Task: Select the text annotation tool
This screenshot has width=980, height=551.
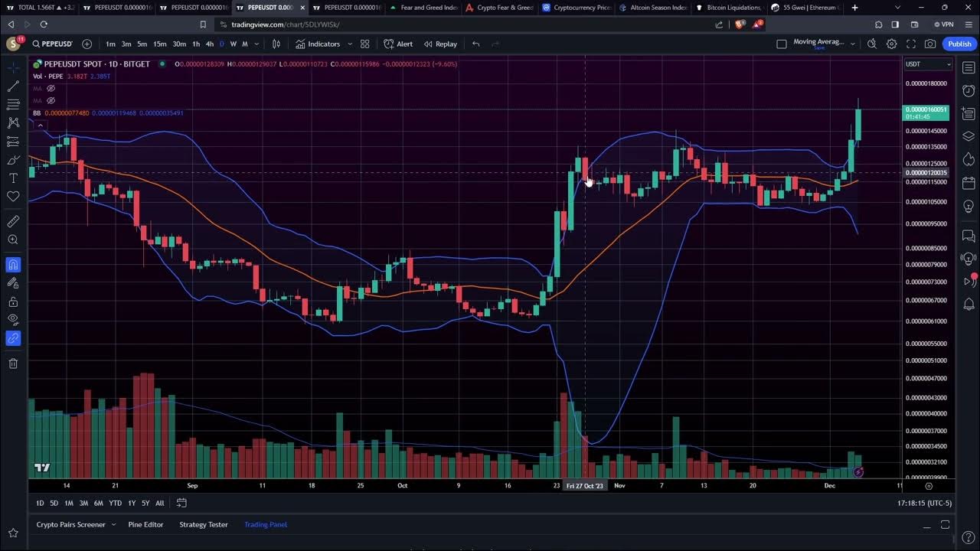Action: point(13,178)
